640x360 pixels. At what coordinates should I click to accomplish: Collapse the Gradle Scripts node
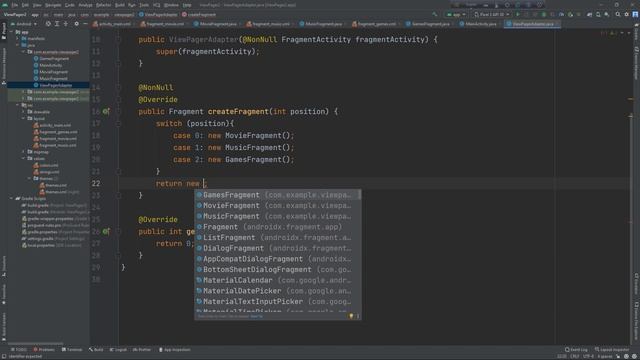[11, 198]
